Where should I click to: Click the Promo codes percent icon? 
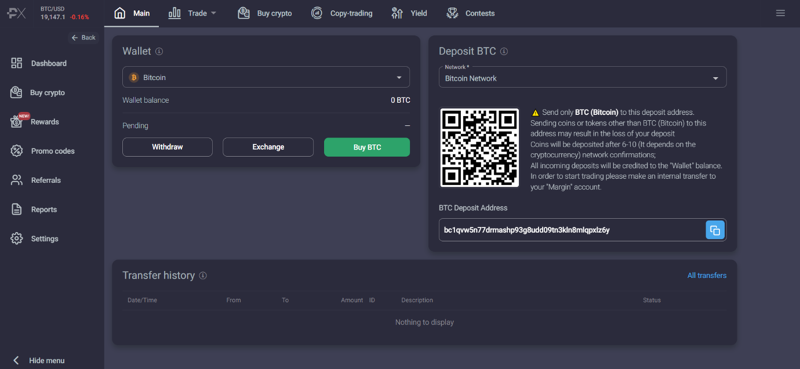(x=17, y=151)
